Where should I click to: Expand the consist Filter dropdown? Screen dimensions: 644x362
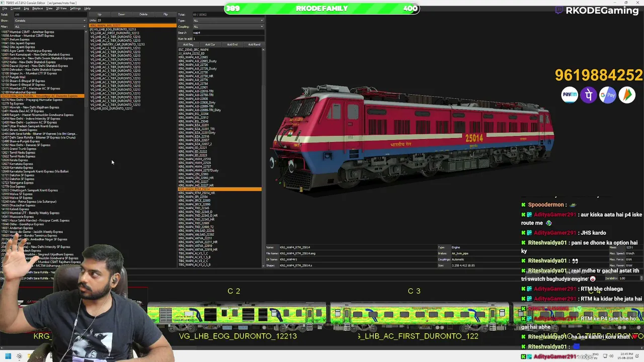(50, 27)
